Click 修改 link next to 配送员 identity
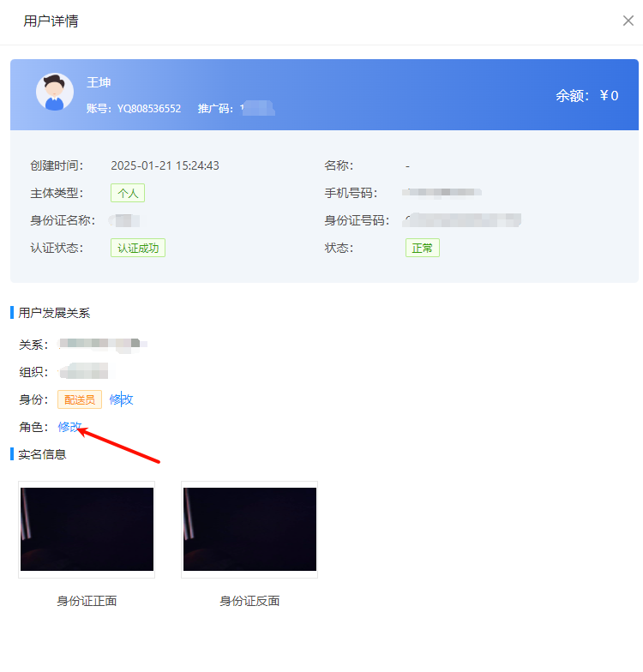This screenshot has height=672, width=643. tap(122, 399)
